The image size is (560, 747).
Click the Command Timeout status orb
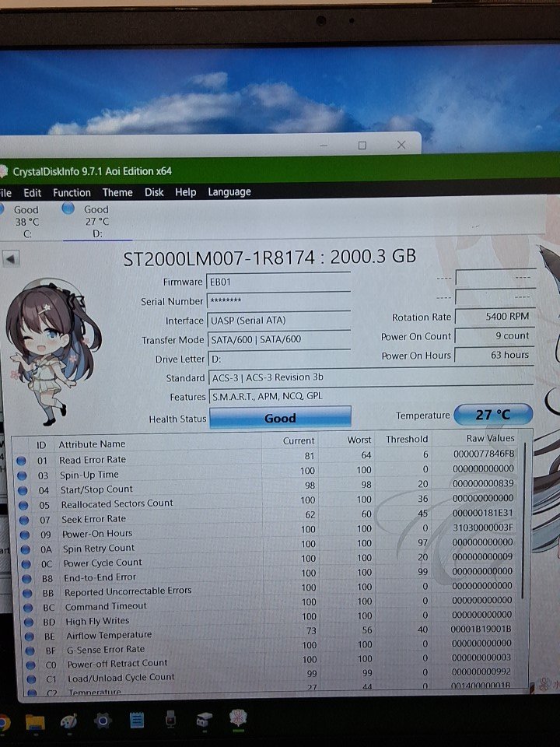coord(28,608)
